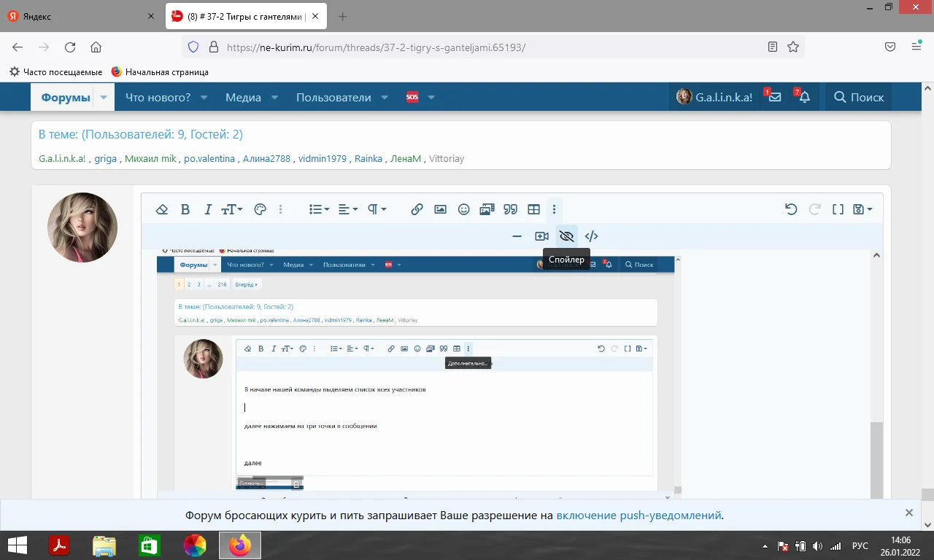
Task: Open user po.valentina's profile link
Action: click(x=209, y=158)
